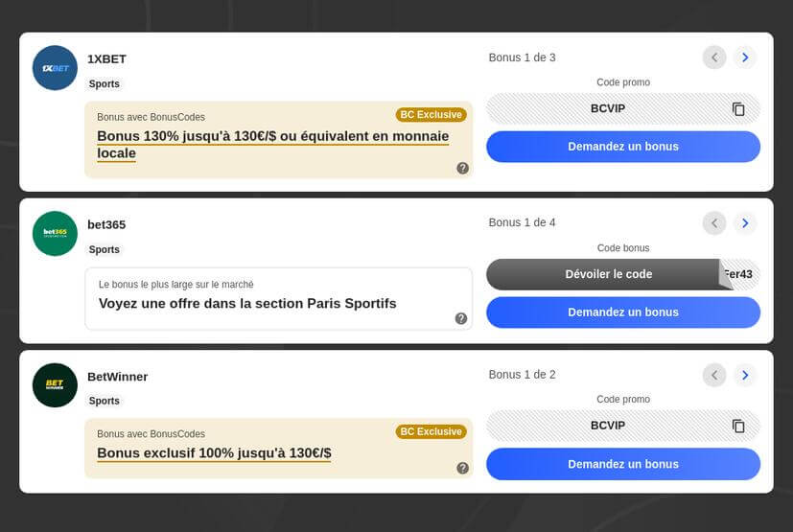The height and width of the screenshot is (532, 793).
Task: Open the bet365 Paris Sportifs offer
Action: tap(247, 304)
